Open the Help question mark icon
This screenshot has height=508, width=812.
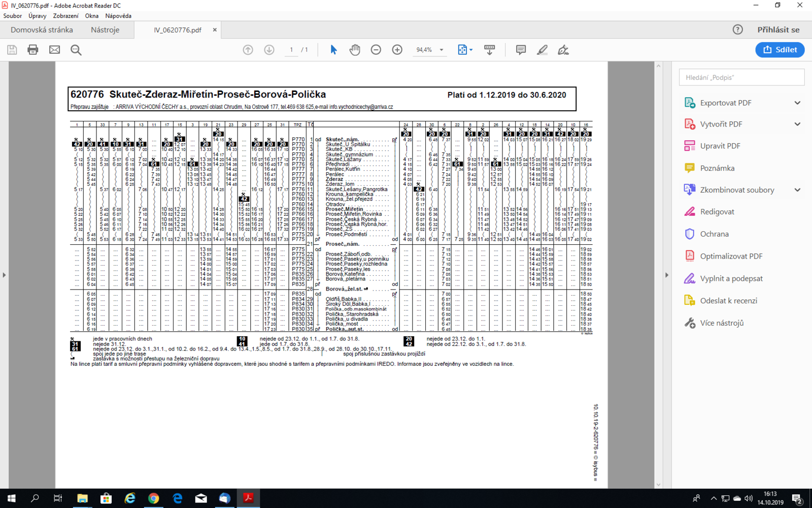coord(738,29)
